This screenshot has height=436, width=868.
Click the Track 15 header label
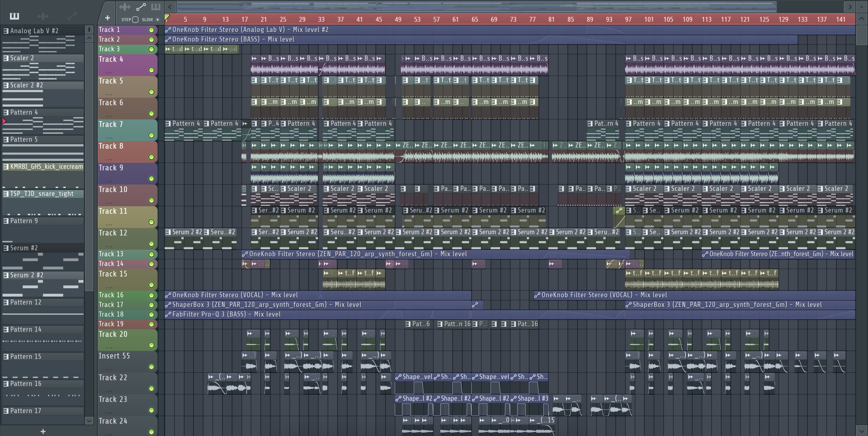pyautogui.click(x=113, y=274)
